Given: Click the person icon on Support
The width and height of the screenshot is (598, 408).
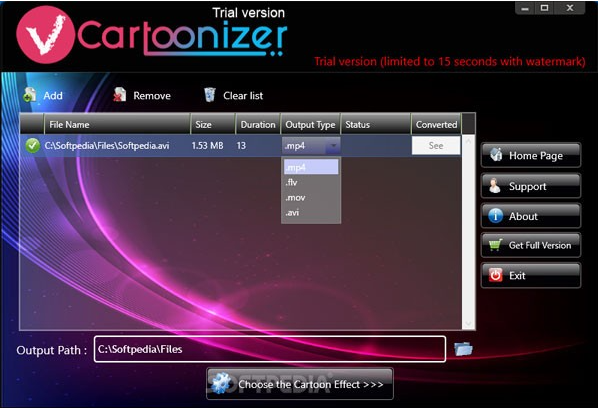Looking at the screenshot, I should (x=495, y=186).
